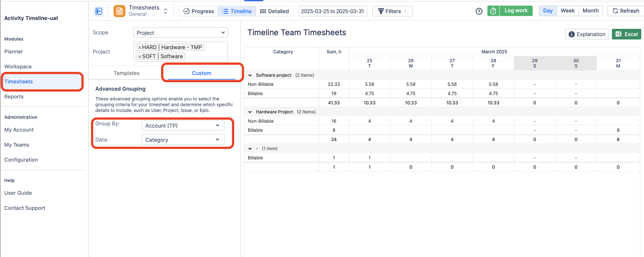Switch to the Progress view tab

199,11
